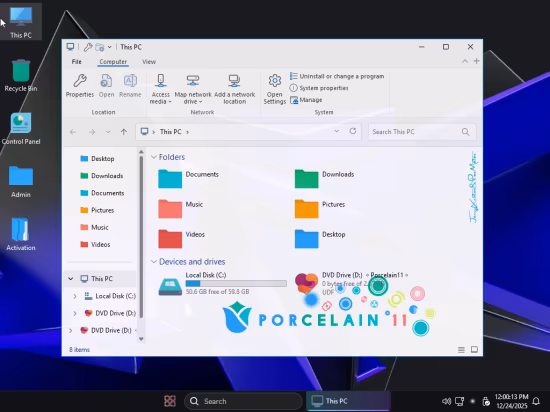Select the Computer ribbon tab
Screen dimensions: 550x412
pyautogui.click(x=113, y=62)
